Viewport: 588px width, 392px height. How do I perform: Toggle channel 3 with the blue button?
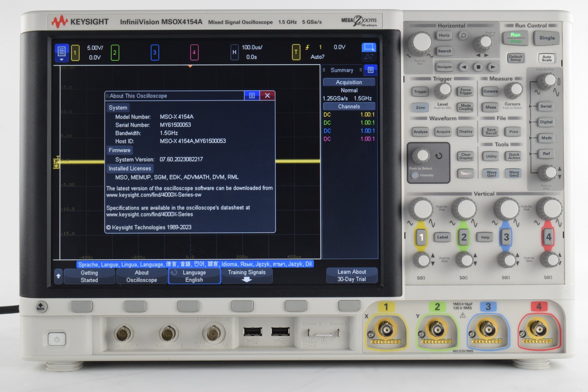(506, 237)
